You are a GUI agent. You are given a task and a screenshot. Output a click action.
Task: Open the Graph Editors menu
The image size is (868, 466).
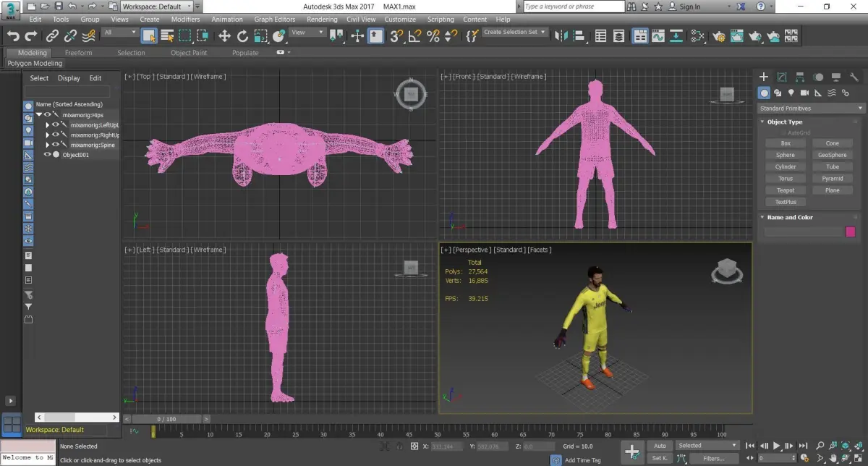pyautogui.click(x=275, y=20)
